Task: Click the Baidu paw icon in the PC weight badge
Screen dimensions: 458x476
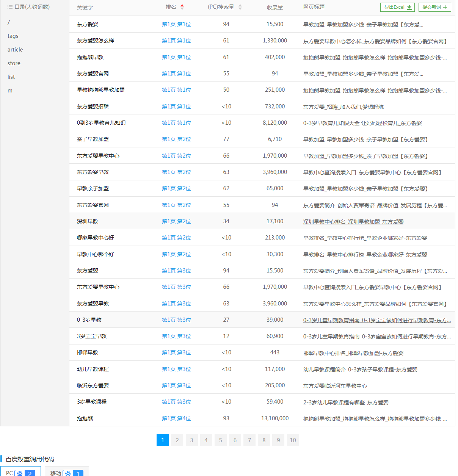Action: [20, 473]
